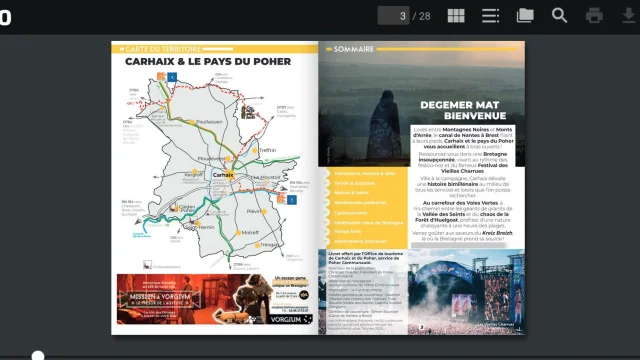The height and width of the screenshot is (360, 640).
Task: Select 'Nature & loisirs' summary entry
Action: click(x=351, y=193)
